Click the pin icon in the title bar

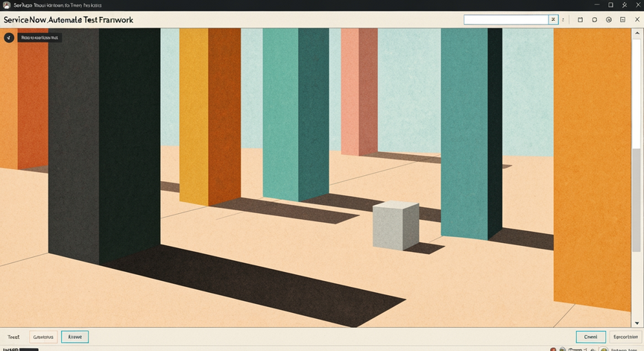[x=625, y=5]
